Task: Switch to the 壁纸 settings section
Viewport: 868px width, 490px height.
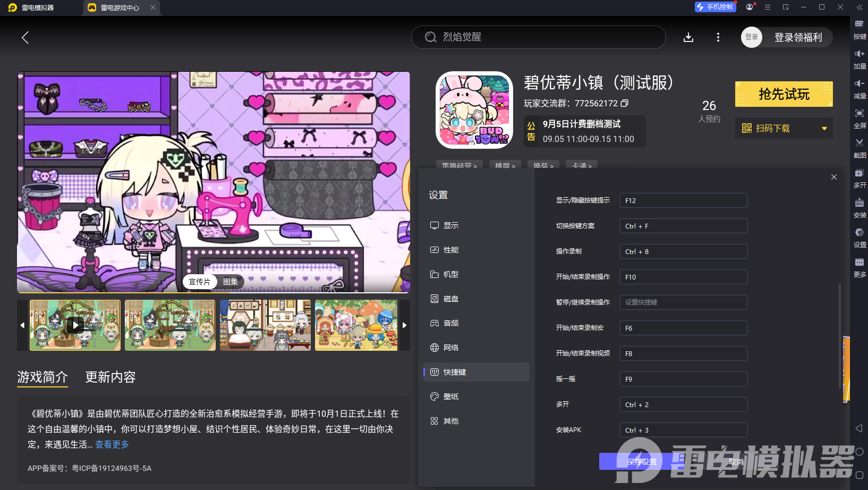Action: tap(451, 396)
